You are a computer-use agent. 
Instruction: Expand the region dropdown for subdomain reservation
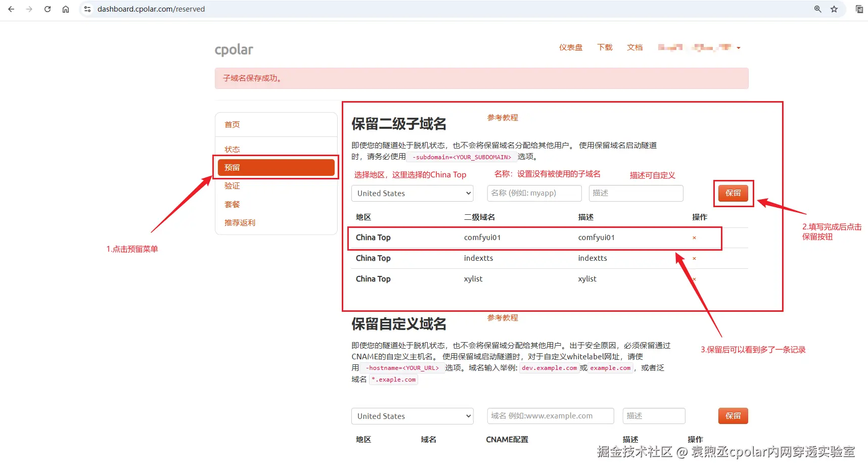413,193
